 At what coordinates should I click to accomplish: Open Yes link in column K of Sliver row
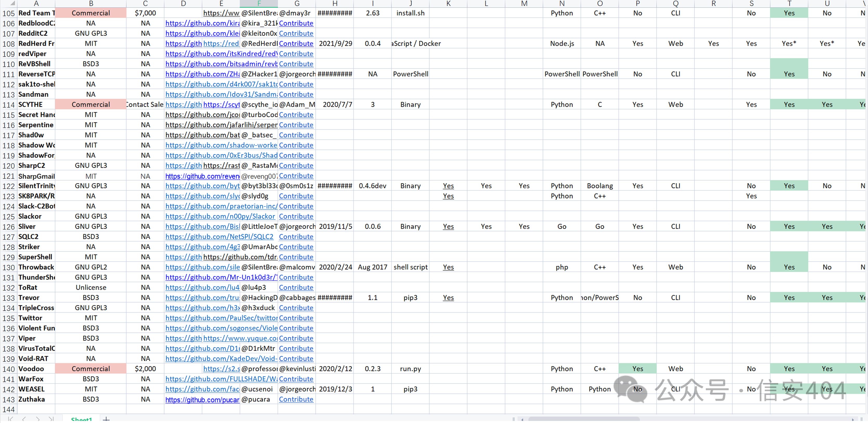(x=448, y=227)
